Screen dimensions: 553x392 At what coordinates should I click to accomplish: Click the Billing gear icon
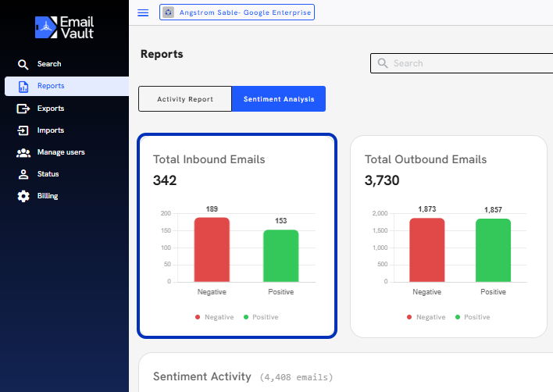coord(23,196)
